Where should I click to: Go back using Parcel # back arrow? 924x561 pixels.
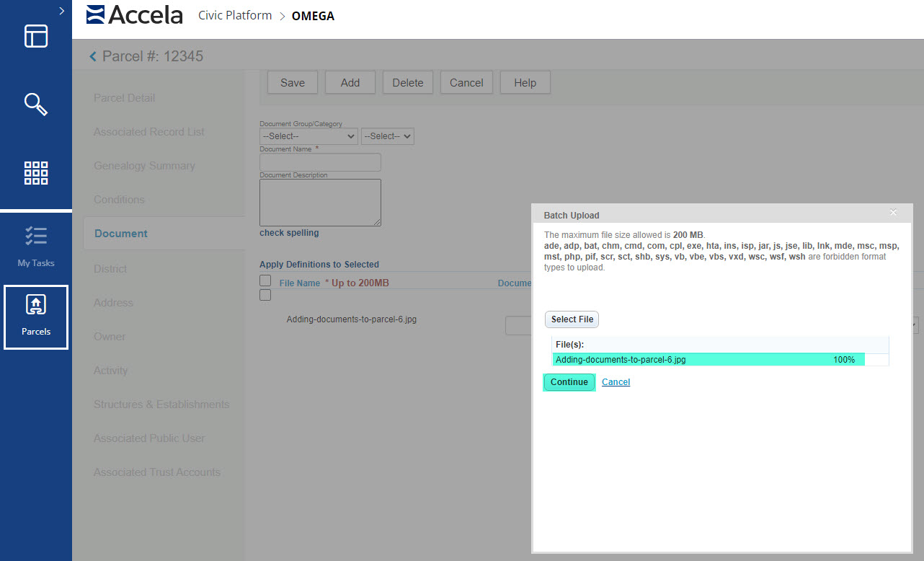pos(92,56)
